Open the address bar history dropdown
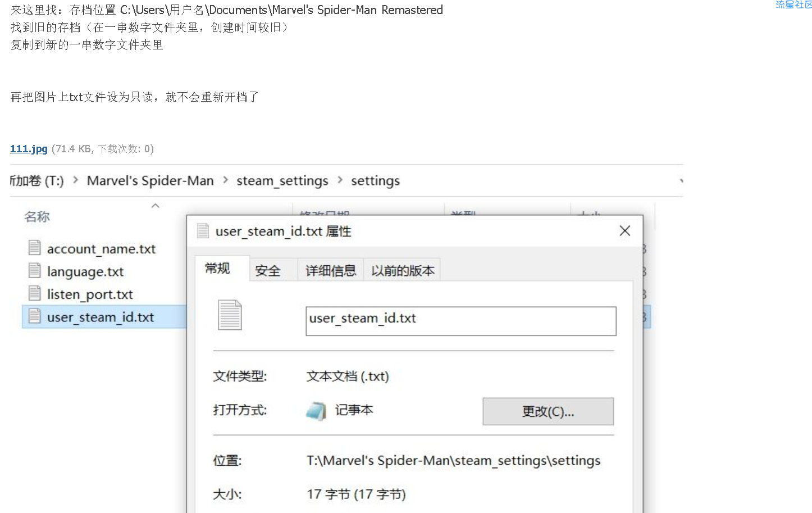Image resolution: width=812 pixels, height=513 pixels. 681,181
